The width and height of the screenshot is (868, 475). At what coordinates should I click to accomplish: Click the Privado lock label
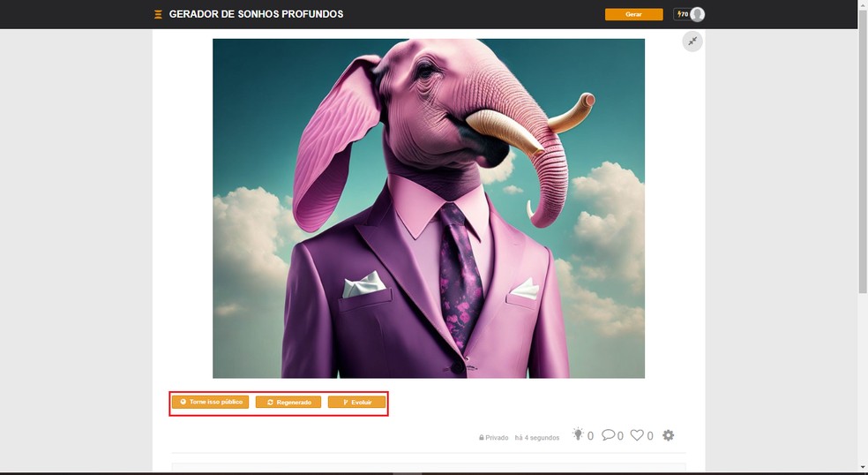(x=494, y=437)
